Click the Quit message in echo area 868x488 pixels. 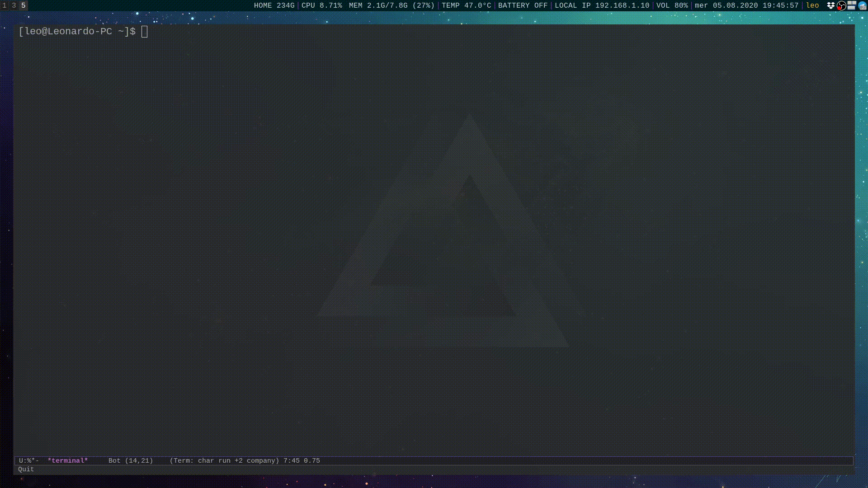(x=26, y=469)
